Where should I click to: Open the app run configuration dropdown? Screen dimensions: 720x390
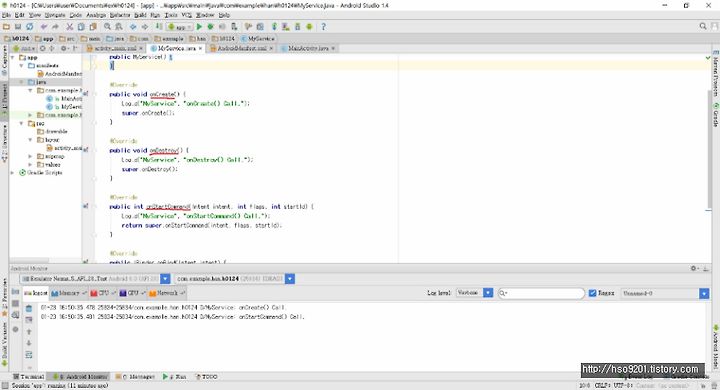pos(180,27)
